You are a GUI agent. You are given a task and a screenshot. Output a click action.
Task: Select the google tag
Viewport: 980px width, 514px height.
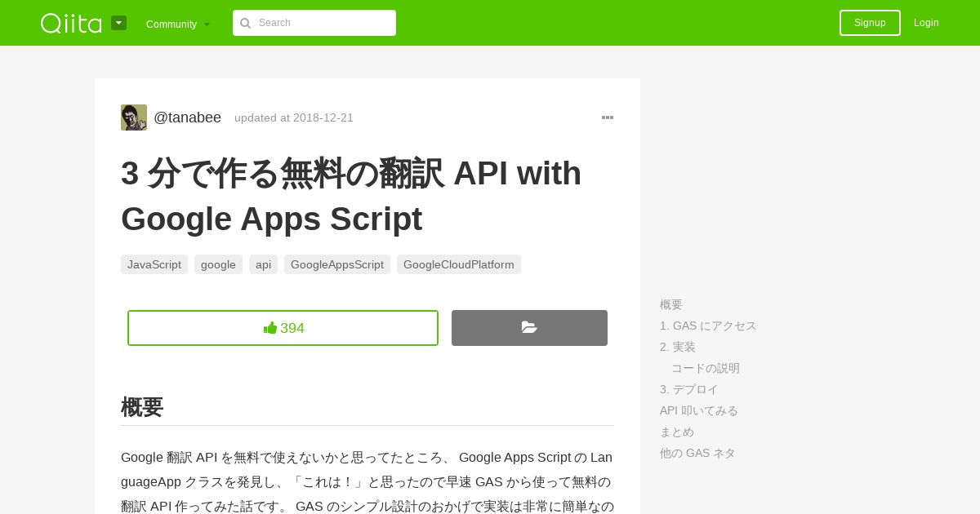[218, 264]
